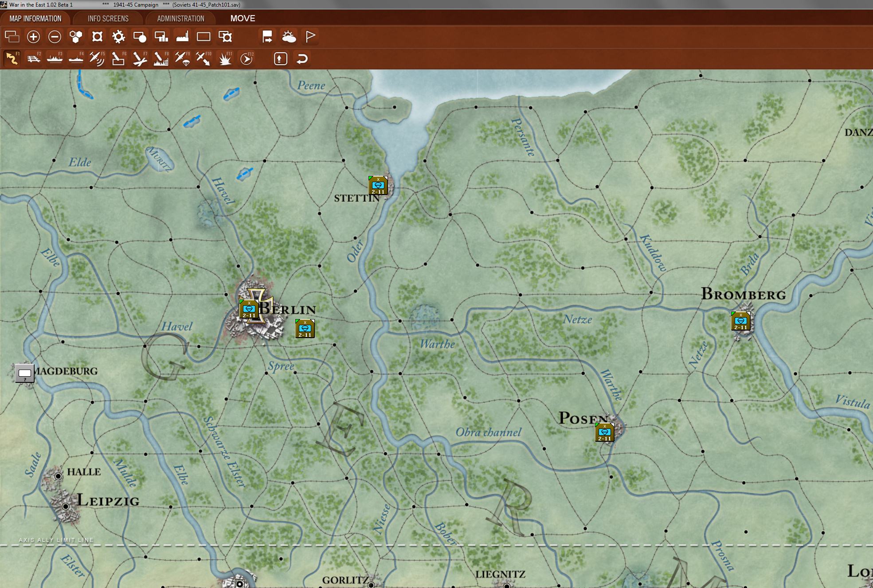Click the Halle city label
The height and width of the screenshot is (588, 873).
coord(84,472)
